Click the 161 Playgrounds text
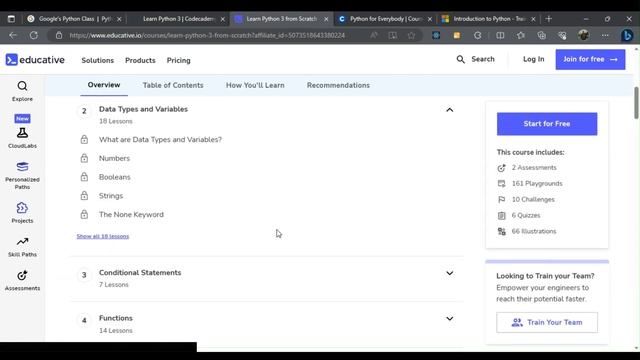 (x=537, y=184)
